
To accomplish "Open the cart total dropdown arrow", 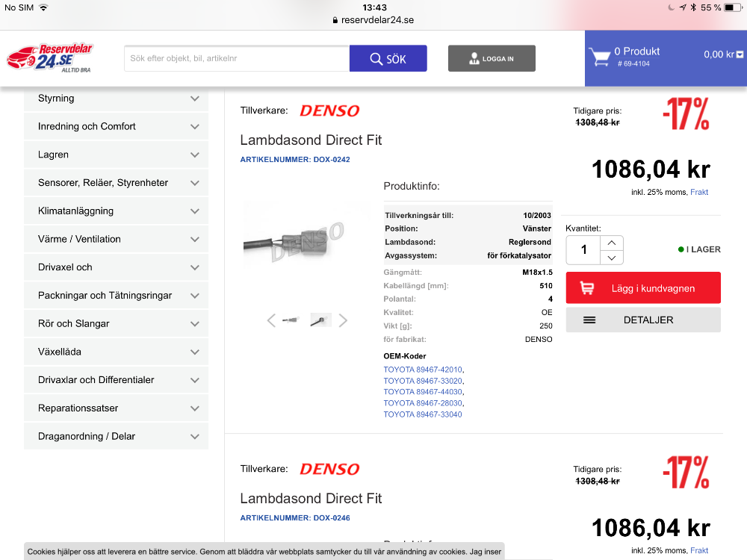I will coord(740,55).
